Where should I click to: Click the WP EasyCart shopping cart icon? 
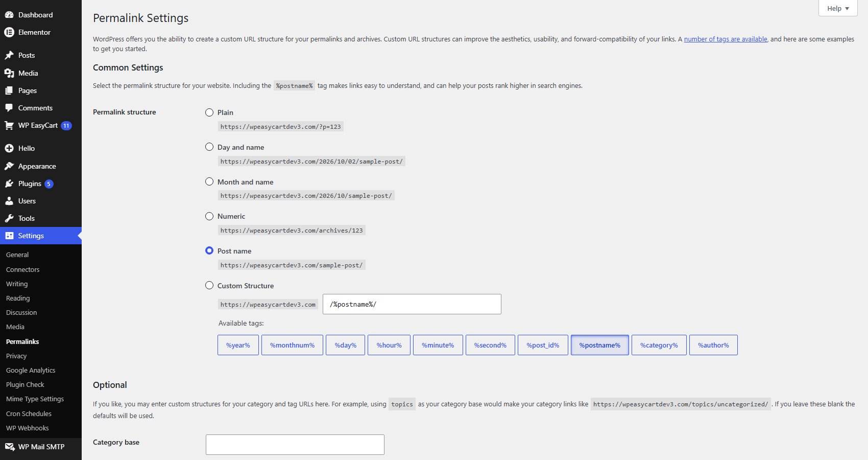click(x=9, y=125)
